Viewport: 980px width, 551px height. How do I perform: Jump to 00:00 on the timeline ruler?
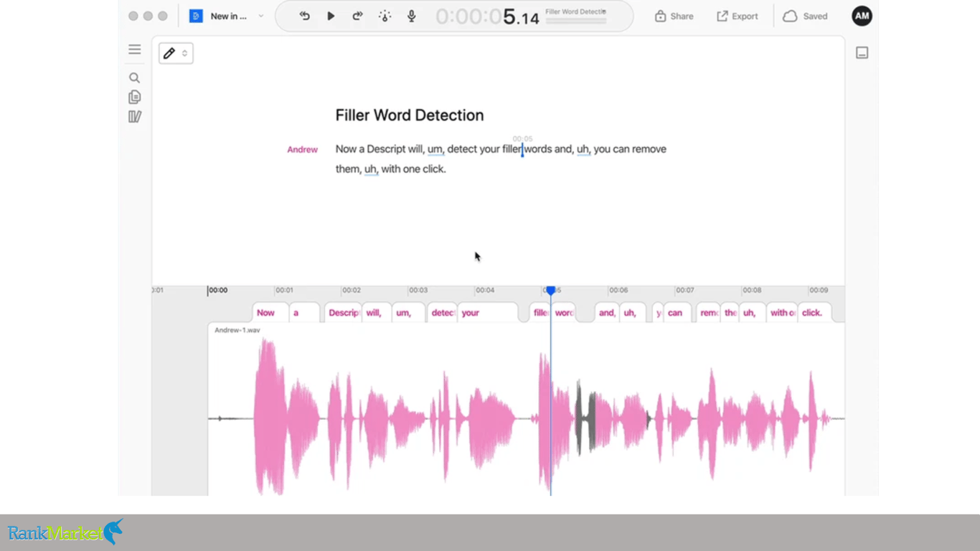[218, 291]
